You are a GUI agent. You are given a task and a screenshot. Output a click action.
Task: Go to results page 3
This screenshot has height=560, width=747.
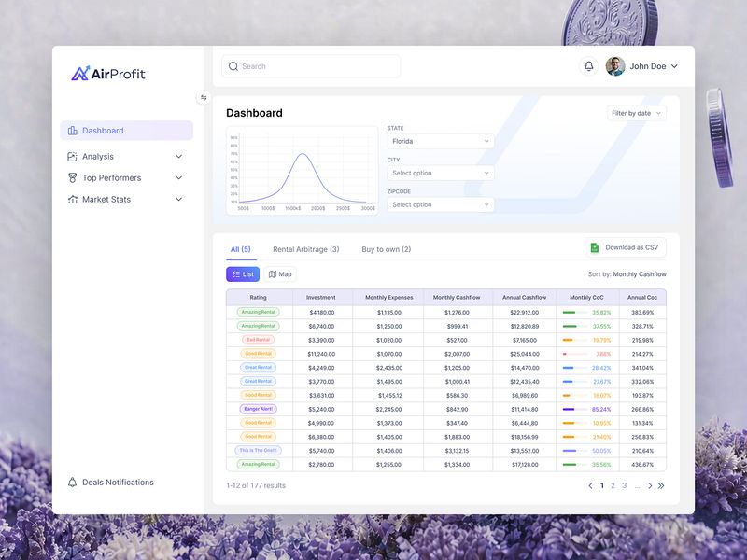pyautogui.click(x=625, y=485)
